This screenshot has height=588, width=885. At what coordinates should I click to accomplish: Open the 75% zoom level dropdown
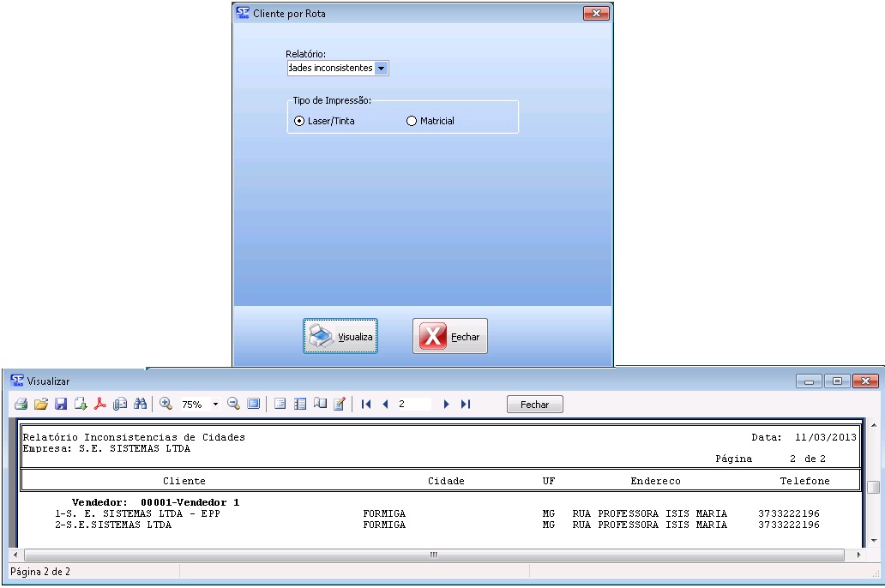click(215, 405)
